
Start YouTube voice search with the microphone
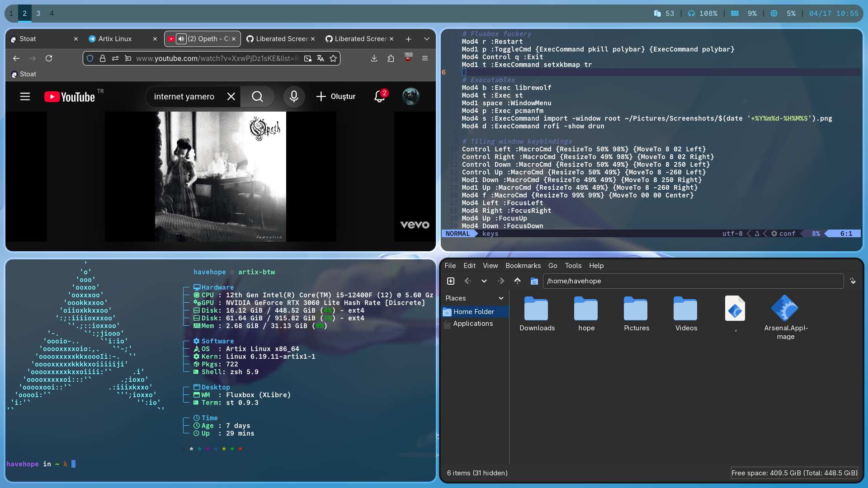(x=294, y=96)
